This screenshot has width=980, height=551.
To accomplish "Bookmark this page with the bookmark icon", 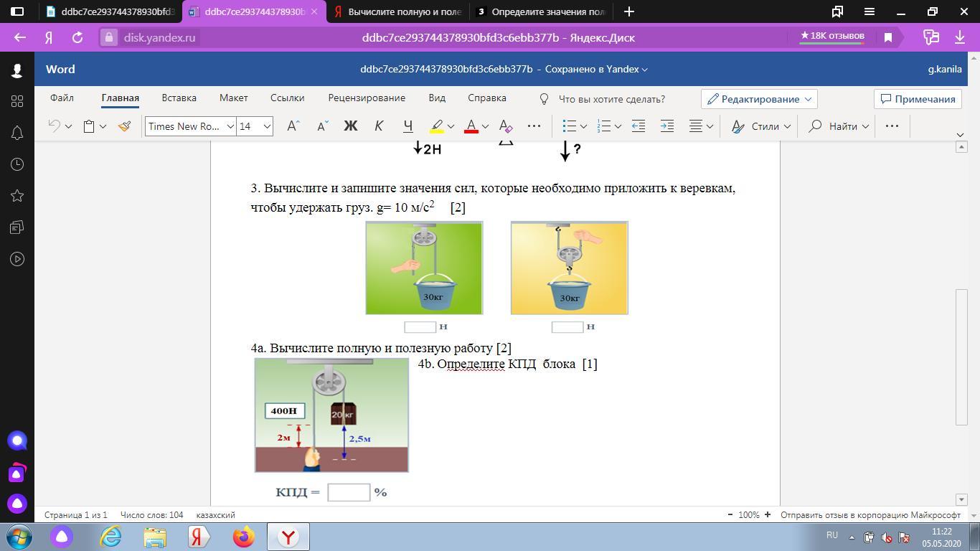I will tap(888, 37).
